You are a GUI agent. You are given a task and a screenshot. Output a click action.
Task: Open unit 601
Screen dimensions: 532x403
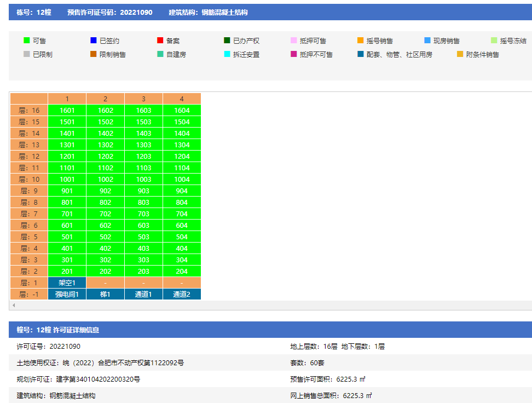(67, 226)
